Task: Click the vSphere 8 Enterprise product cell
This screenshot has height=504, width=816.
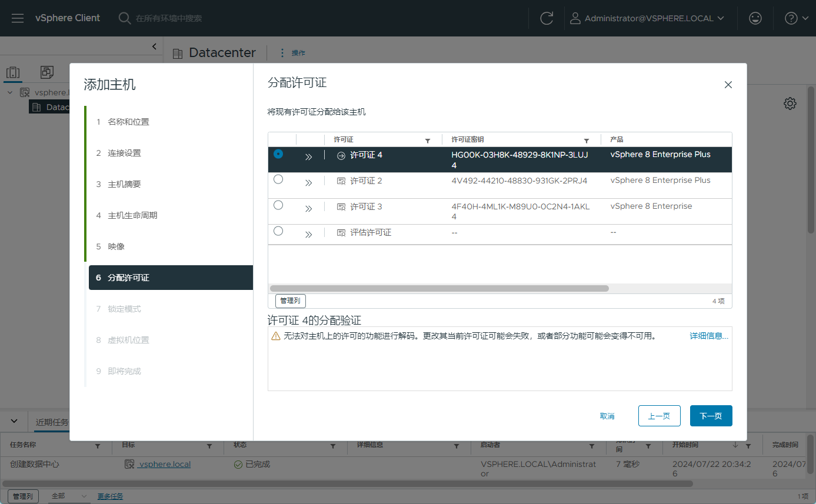Action: tap(651, 206)
